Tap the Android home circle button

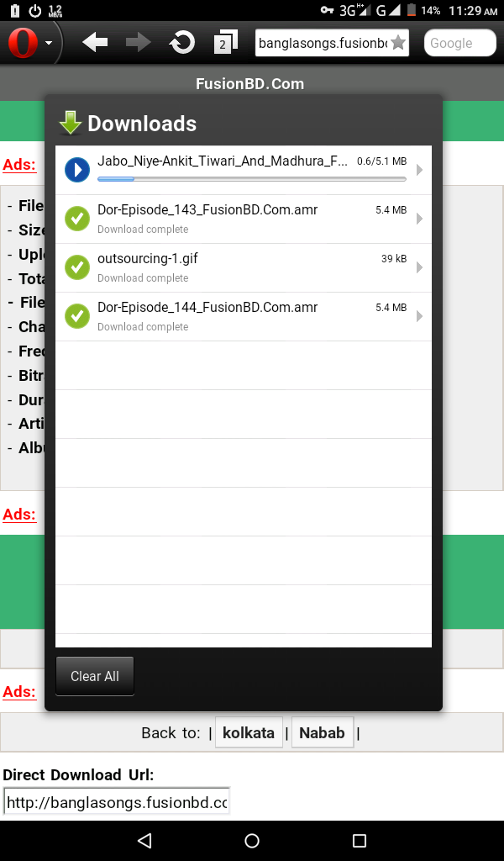(x=252, y=841)
